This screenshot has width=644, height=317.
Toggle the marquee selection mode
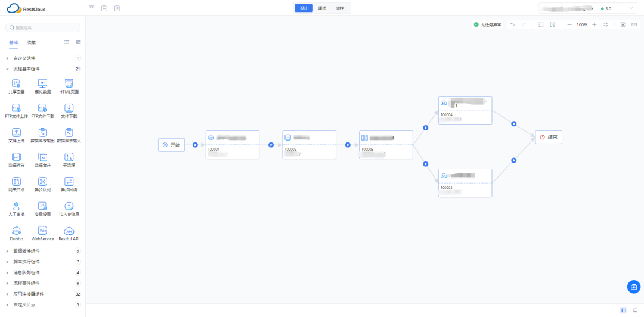541,24
